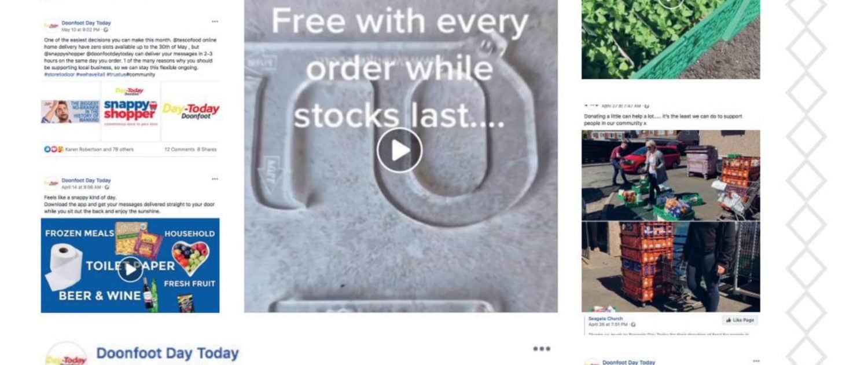Open the Snappy Shopper logo image
868x365 pixels.
[130, 111]
